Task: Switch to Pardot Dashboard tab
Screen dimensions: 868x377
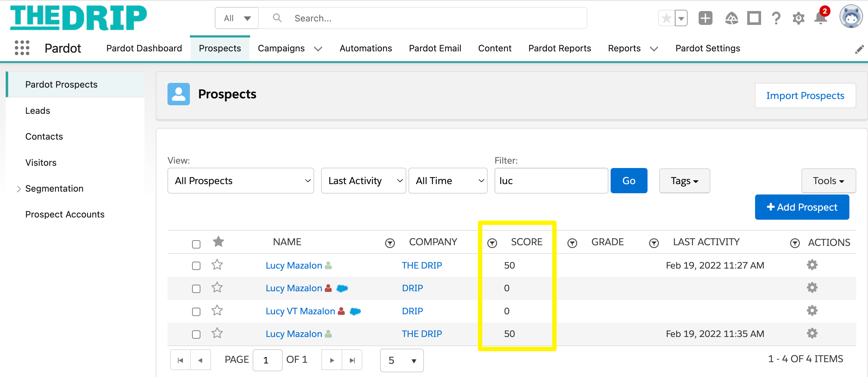Action: tap(144, 48)
